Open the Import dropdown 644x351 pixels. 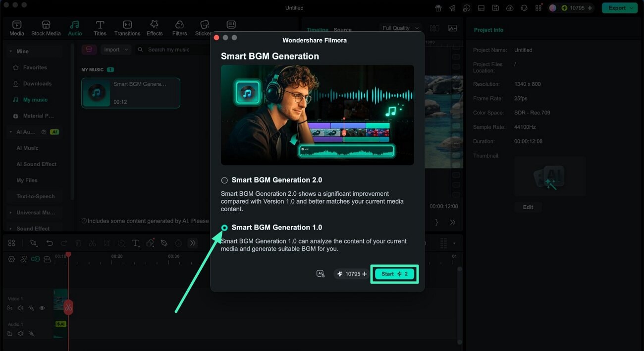tap(116, 50)
